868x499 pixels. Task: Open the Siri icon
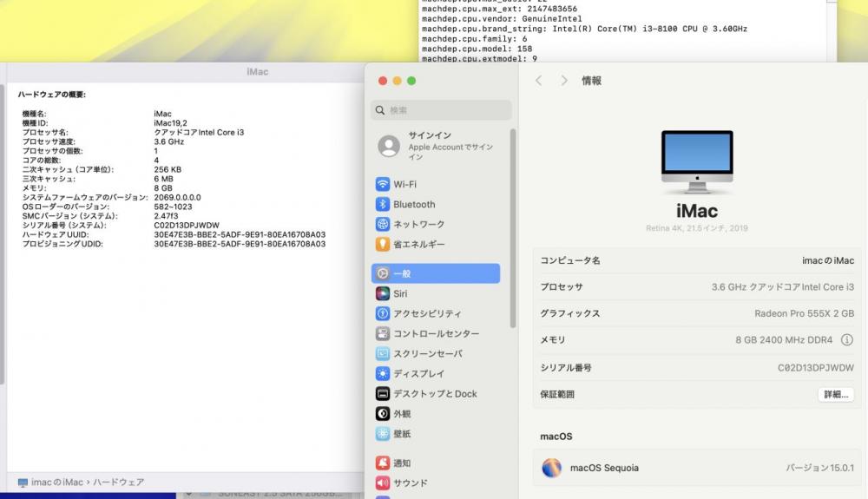point(383,293)
